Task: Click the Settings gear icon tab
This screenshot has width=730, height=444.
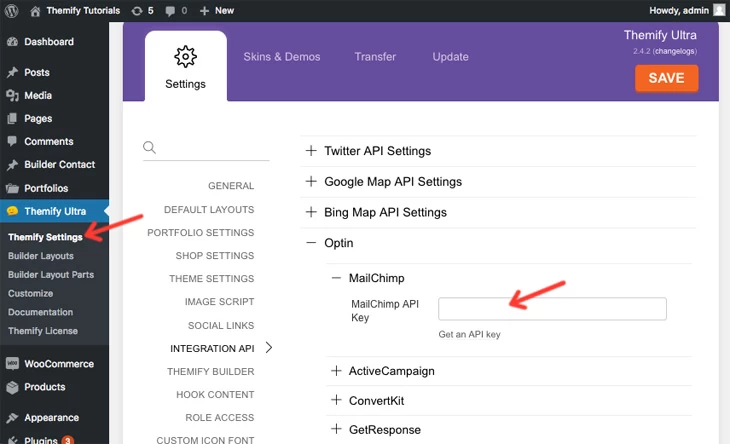Action: 185,57
